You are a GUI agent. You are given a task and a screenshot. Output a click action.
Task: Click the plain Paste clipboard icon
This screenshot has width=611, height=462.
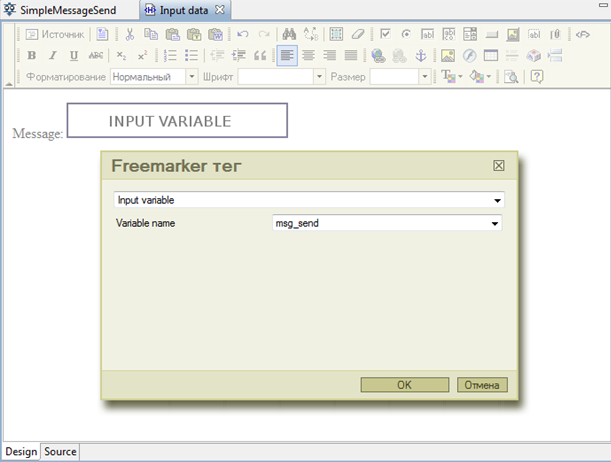[172, 34]
